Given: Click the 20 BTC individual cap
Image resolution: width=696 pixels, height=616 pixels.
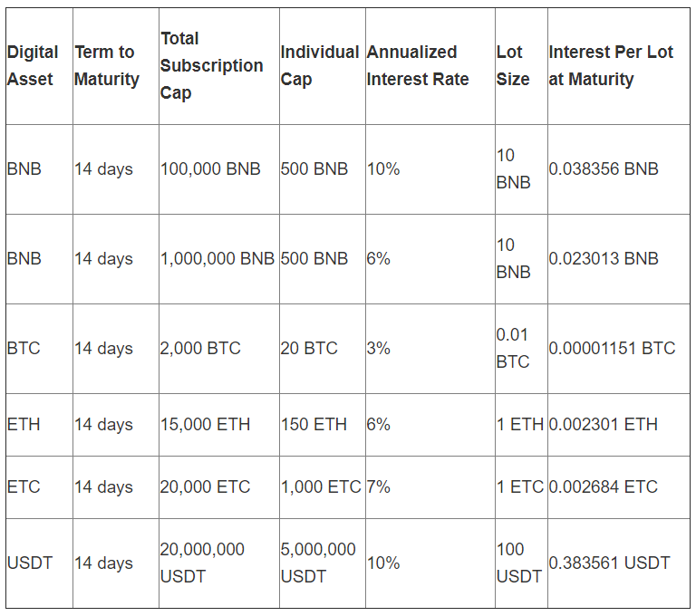Looking at the screenshot, I should pyautogui.click(x=309, y=349).
